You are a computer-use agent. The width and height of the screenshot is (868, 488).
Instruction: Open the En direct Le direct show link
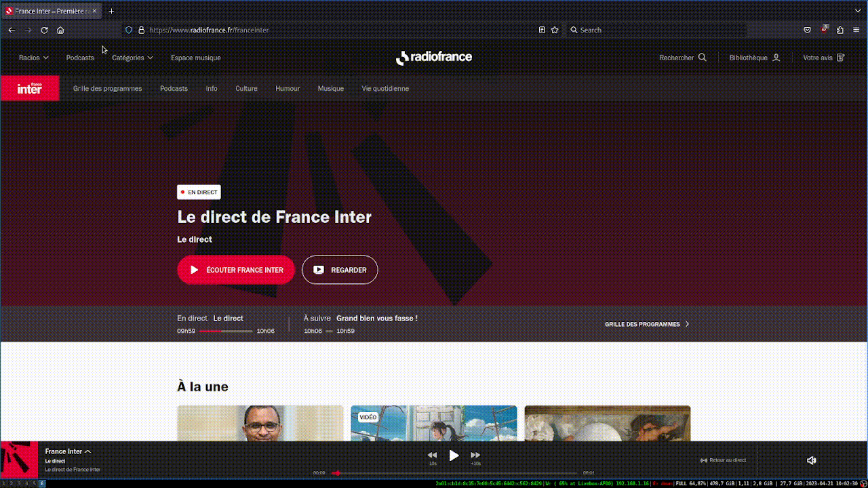point(210,318)
